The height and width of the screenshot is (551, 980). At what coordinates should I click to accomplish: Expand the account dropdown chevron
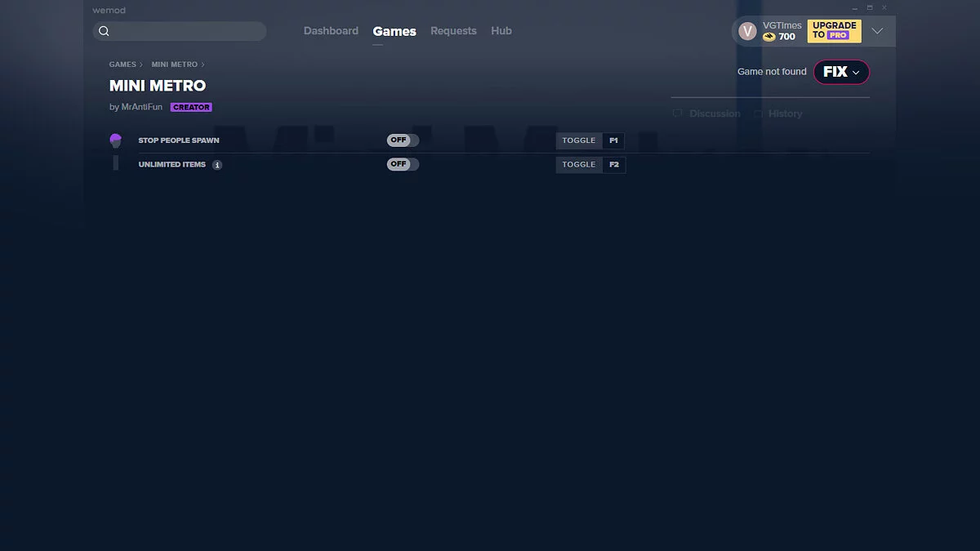pyautogui.click(x=877, y=31)
